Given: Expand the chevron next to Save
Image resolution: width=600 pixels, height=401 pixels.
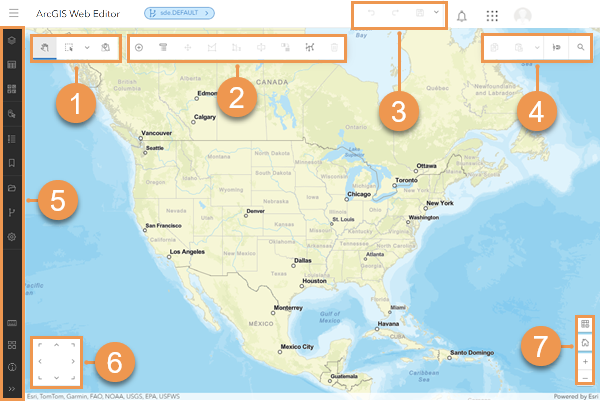Looking at the screenshot, I should point(436,12).
